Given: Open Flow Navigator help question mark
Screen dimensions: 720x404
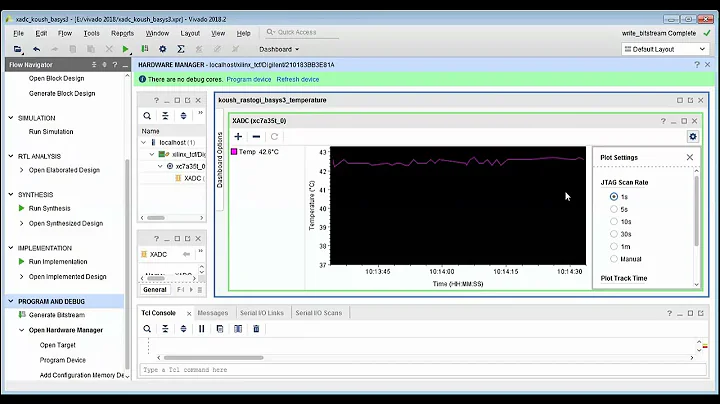Looking at the screenshot, I should [115, 65].
